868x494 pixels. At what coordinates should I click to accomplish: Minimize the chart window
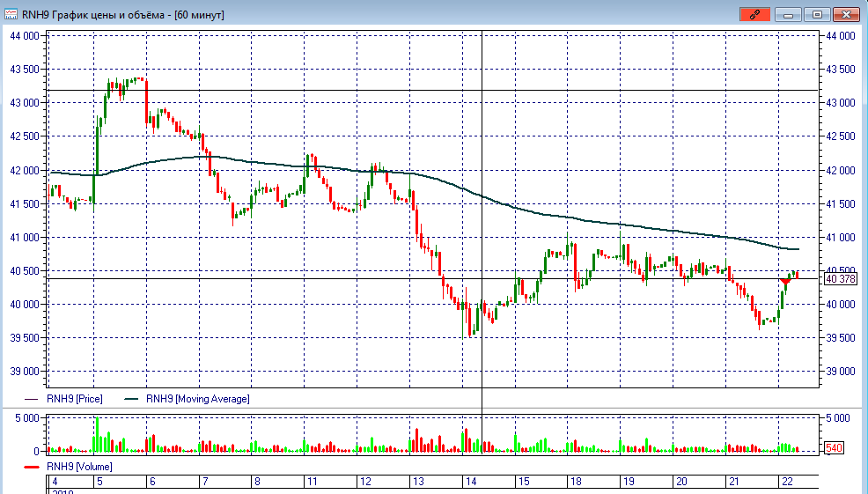[x=789, y=14]
